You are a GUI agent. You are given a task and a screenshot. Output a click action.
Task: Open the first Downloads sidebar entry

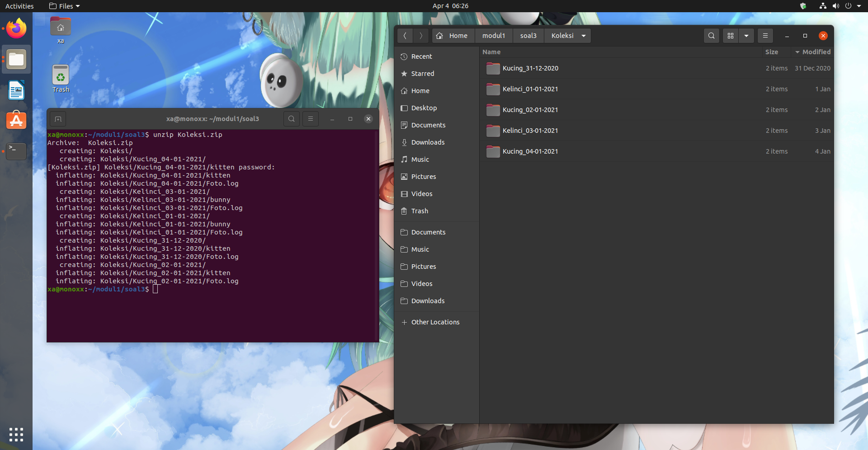tap(437, 142)
